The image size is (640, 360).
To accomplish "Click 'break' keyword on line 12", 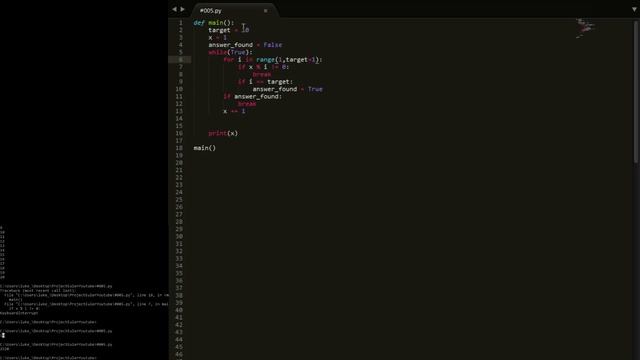I will click(247, 104).
